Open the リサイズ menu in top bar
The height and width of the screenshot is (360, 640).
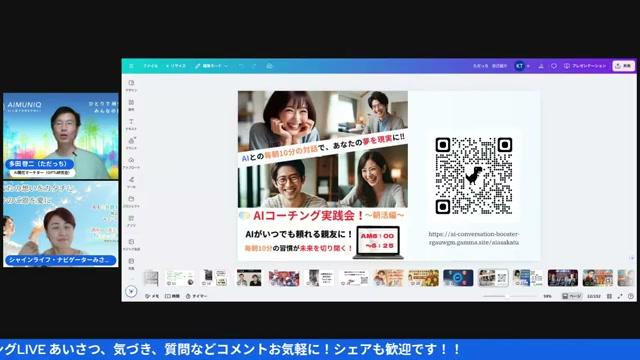(x=176, y=66)
